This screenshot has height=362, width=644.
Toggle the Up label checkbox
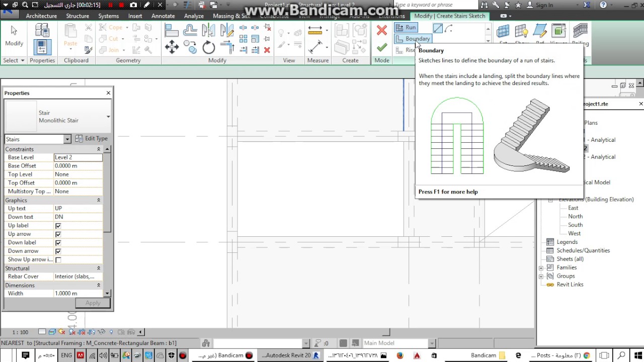[x=58, y=226]
